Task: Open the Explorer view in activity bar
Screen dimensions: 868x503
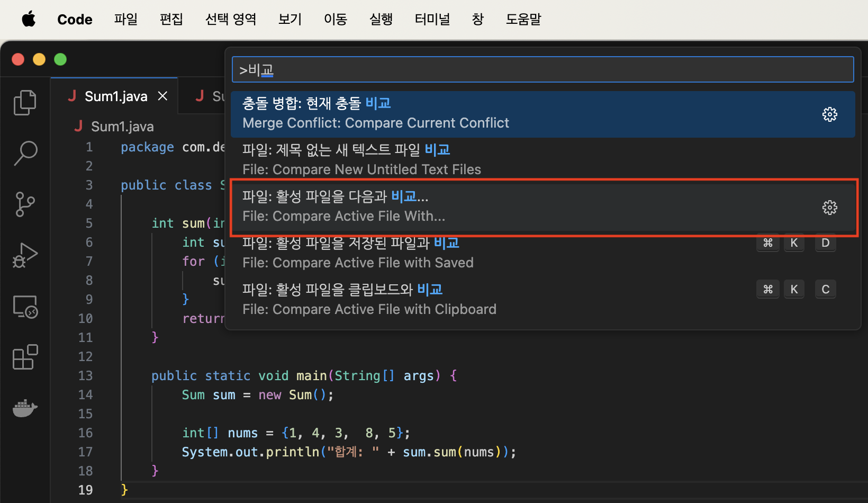Action: point(25,102)
